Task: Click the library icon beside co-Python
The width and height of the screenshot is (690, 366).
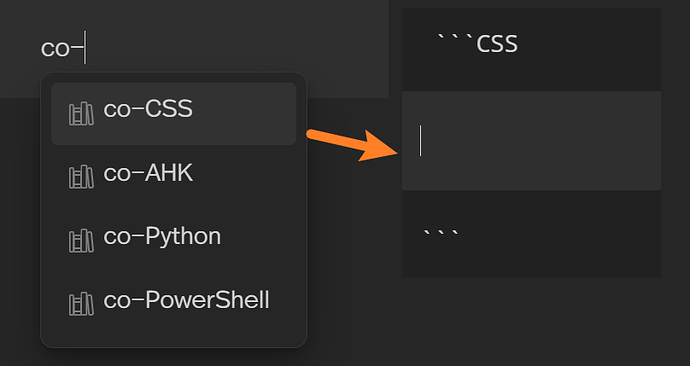Action: click(81, 241)
